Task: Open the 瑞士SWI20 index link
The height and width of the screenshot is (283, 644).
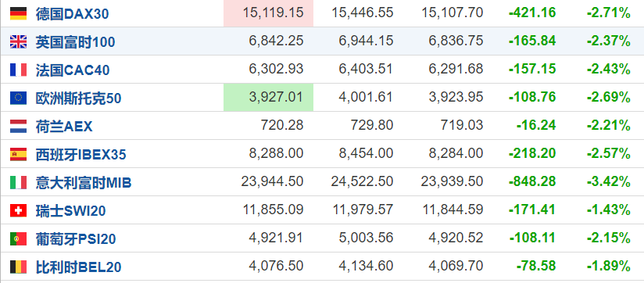Action: [x=70, y=211]
